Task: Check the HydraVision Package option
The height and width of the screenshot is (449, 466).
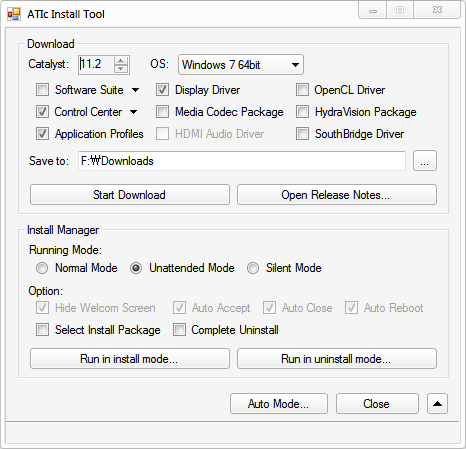Action: click(302, 112)
